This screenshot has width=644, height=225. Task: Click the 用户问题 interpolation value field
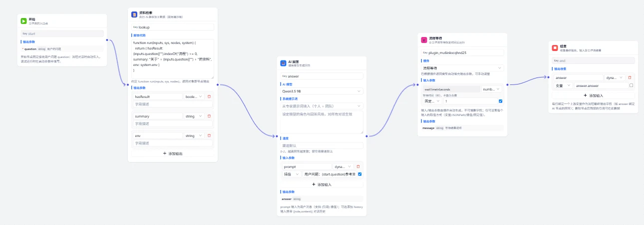(x=329, y=174)
